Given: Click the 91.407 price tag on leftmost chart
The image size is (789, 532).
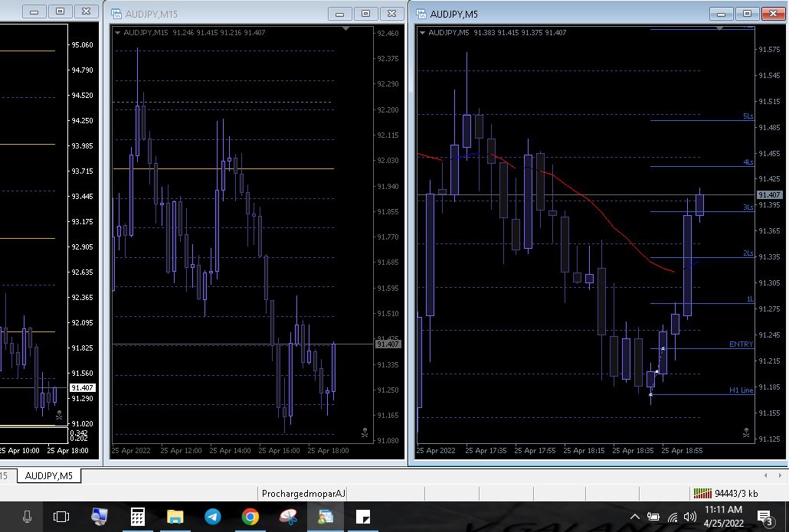Looking at the screenshot, I should coord(82,387).
